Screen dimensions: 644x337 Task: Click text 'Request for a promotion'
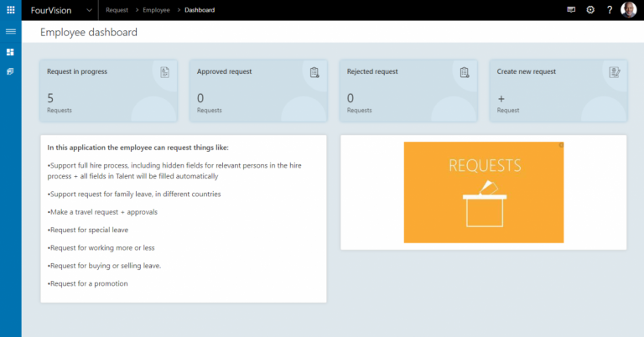[89, 283]
